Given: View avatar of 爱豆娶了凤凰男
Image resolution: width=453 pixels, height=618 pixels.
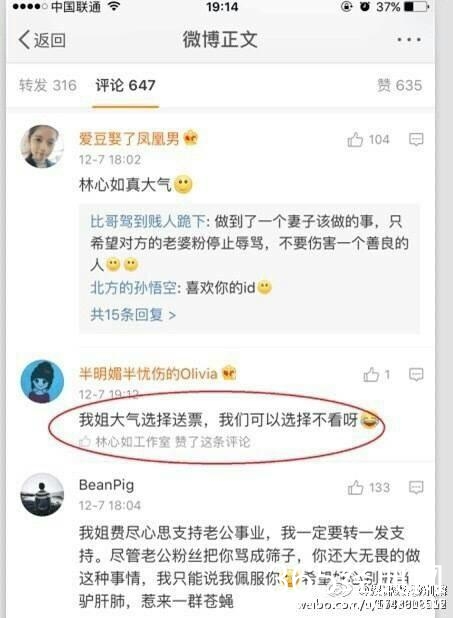Looking at the screenshot, I should [42, 146].
